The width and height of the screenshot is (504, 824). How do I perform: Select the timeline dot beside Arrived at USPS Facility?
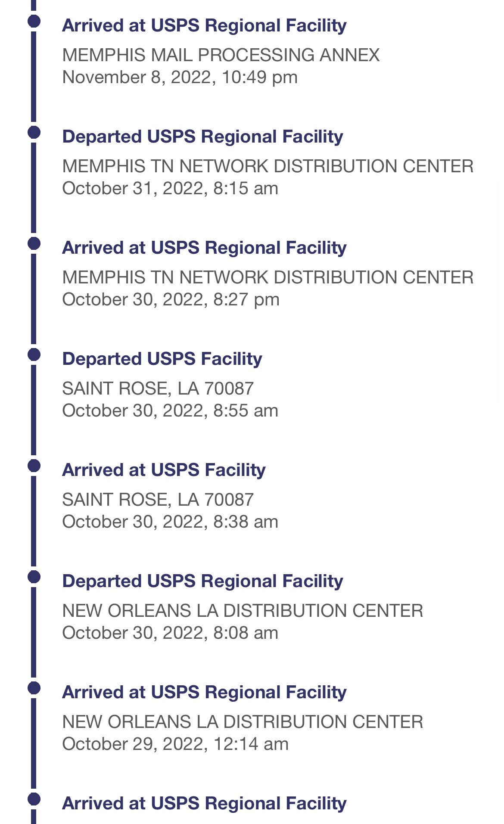click(x=34, y=466)
